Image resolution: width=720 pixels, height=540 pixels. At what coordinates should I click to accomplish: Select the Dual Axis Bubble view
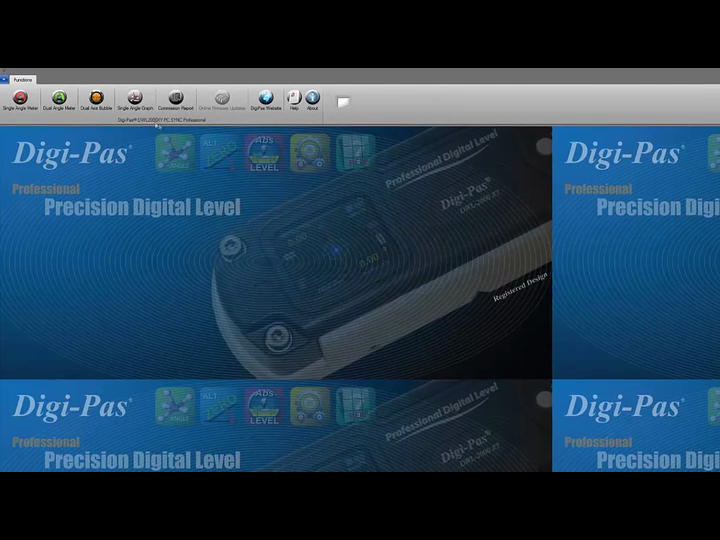click(x=97, y=99)
